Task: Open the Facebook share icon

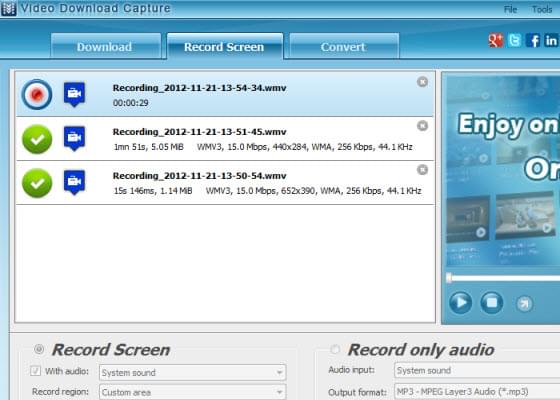Action: click(x=533, y=40)
